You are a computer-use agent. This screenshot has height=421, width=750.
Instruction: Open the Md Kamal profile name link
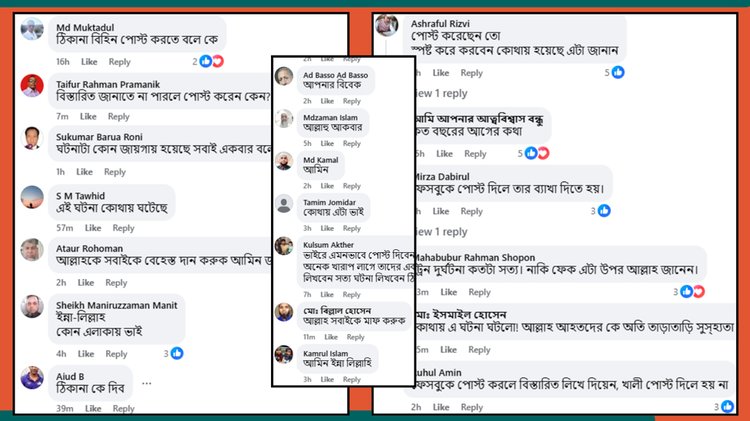320,160
